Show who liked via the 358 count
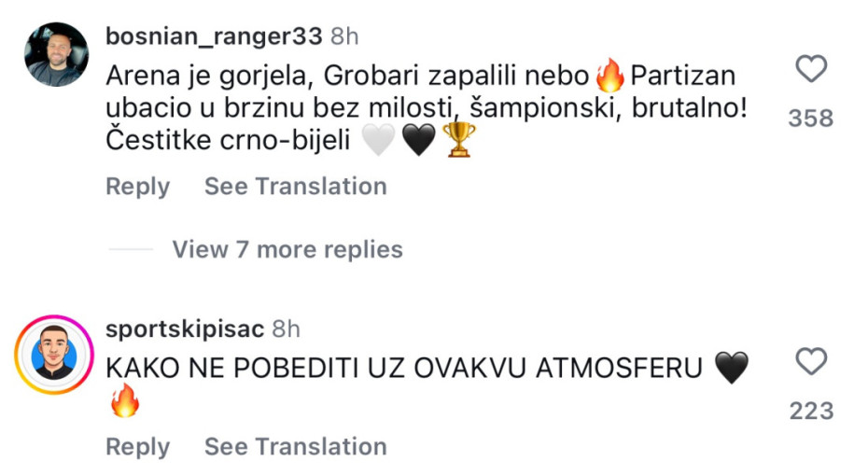This screenshot has height=475, width=868. point(810,119)
